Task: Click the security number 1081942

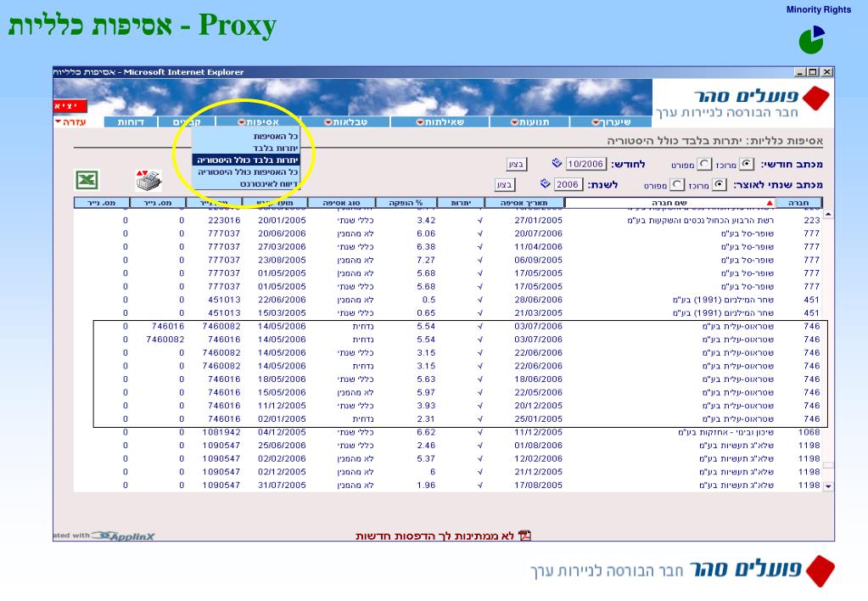Action: pos(221,432)
